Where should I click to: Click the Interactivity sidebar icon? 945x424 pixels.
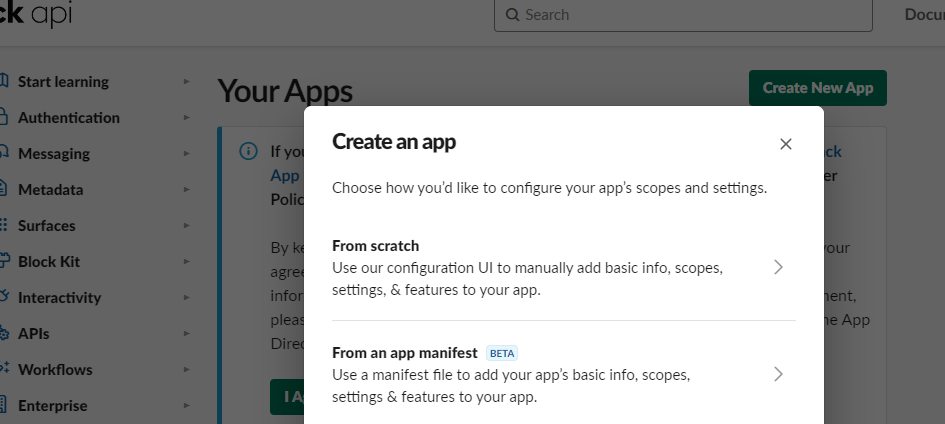click(x=4, y=298)
